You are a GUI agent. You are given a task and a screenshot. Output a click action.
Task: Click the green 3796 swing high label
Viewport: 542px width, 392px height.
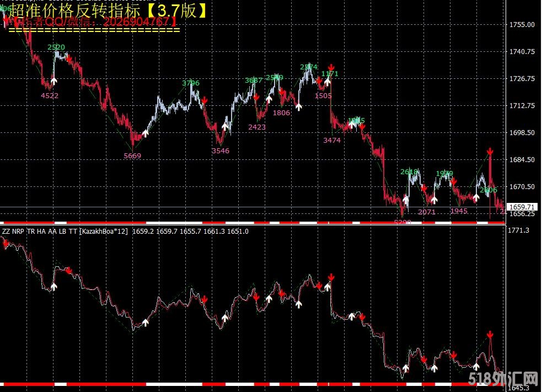(x=191, y=83)
